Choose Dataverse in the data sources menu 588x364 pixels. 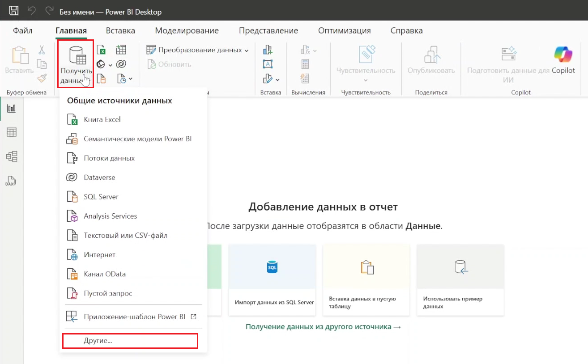(133, 178)
